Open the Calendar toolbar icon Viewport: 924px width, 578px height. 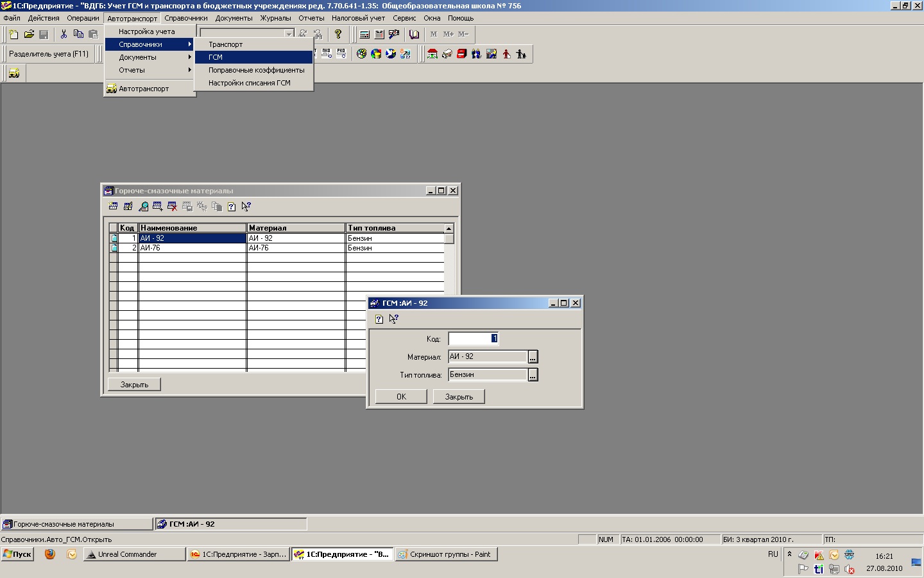(379, 34)
